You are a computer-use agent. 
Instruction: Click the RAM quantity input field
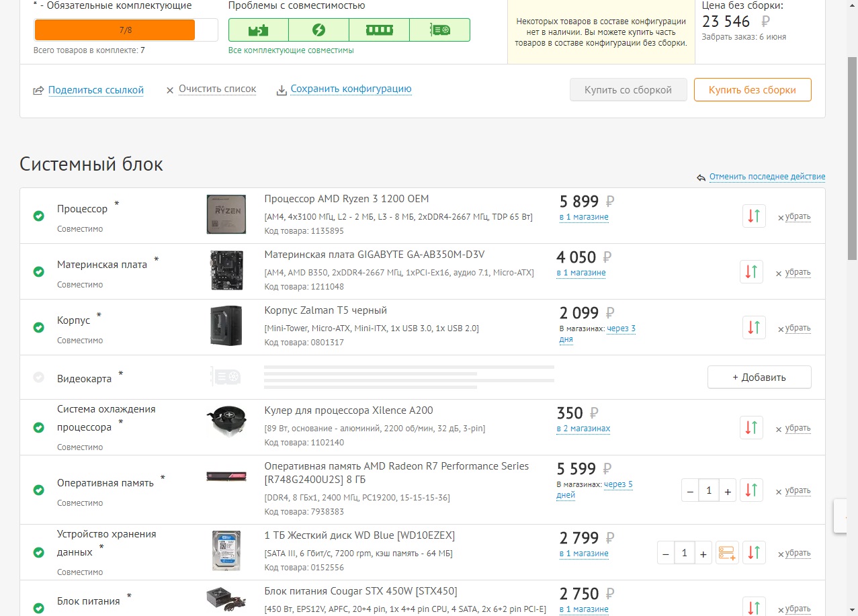coord(709,490)
